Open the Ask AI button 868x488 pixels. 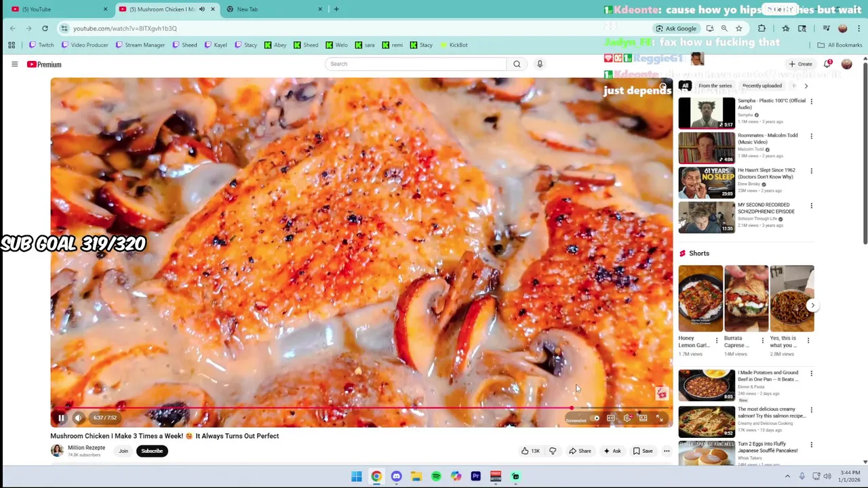pyautogui.click(x=612, y=451)
